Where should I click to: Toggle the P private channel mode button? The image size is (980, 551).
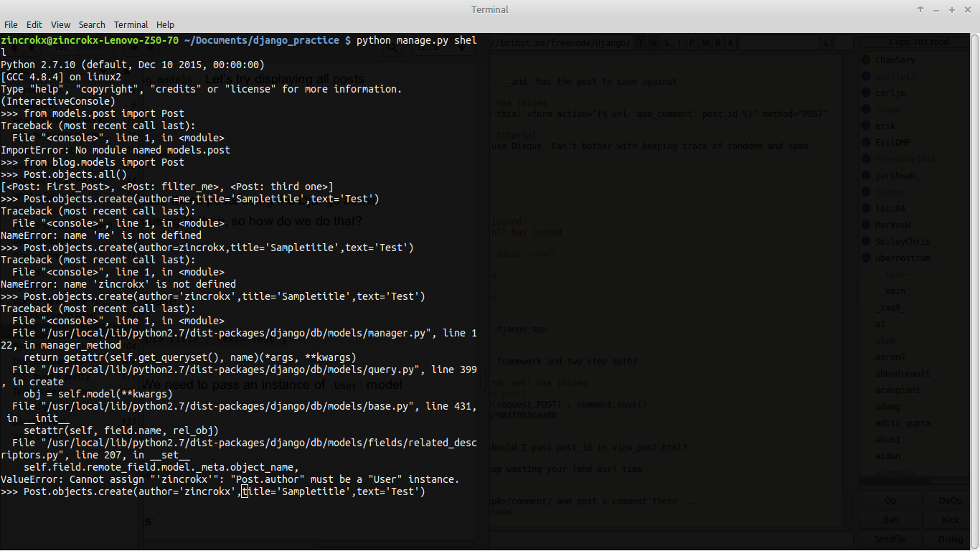pos(692,43)
